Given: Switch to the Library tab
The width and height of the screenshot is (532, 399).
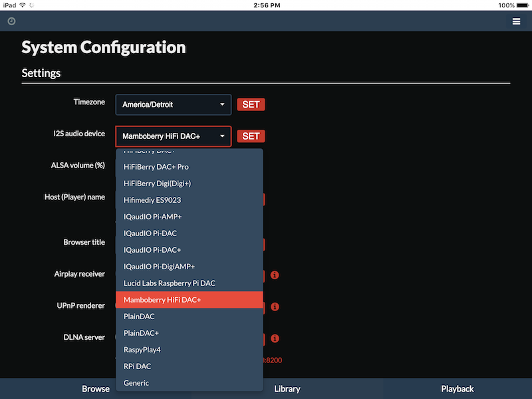Looking at the screenshot, I should [x=287, y=389].
